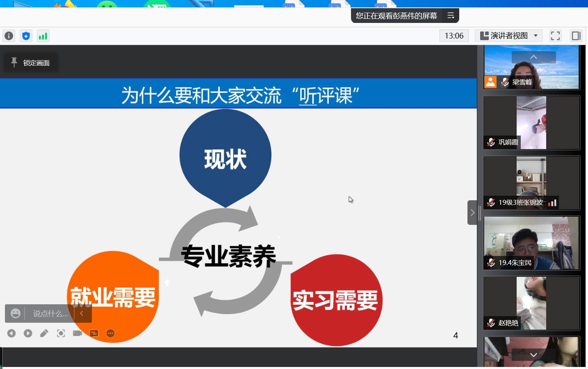Open the screen share options menu
The width and height of the screenshot is (588, 369).
click(451, 16)
